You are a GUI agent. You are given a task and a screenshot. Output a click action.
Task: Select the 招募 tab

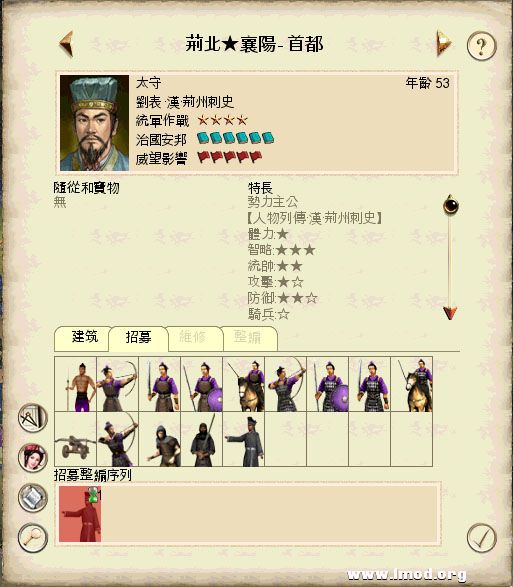138,339
